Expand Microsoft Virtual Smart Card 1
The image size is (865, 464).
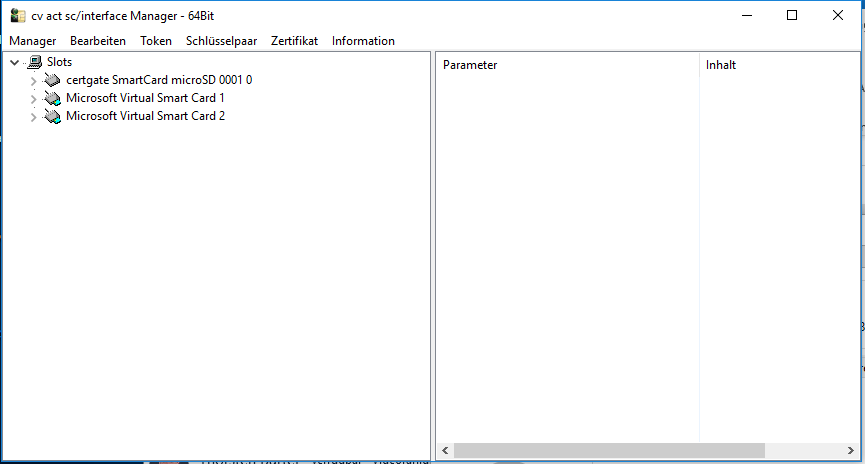33,98
